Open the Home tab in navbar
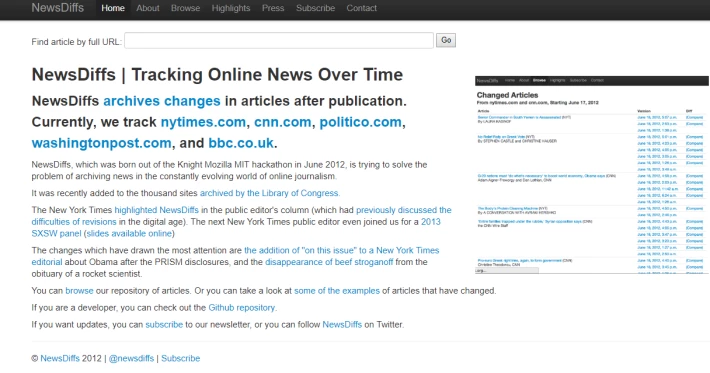710x373 pixels. (113, 8)
